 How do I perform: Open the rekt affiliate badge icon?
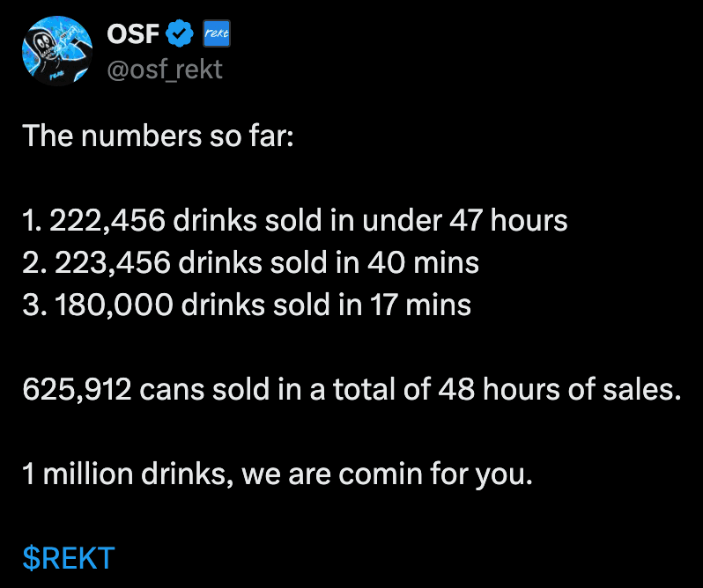(x=217, y=33)
